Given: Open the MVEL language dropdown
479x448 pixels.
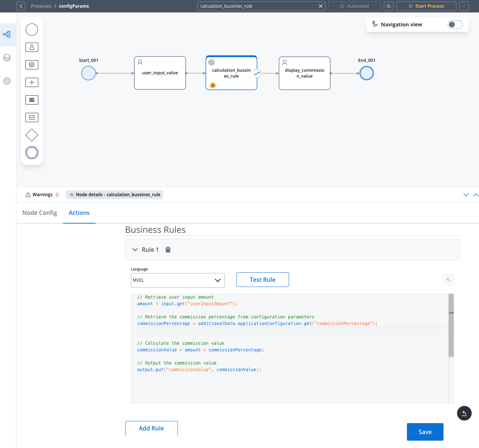Looking at the screenshot, I should pyautogui.click(x=178, y=280).
